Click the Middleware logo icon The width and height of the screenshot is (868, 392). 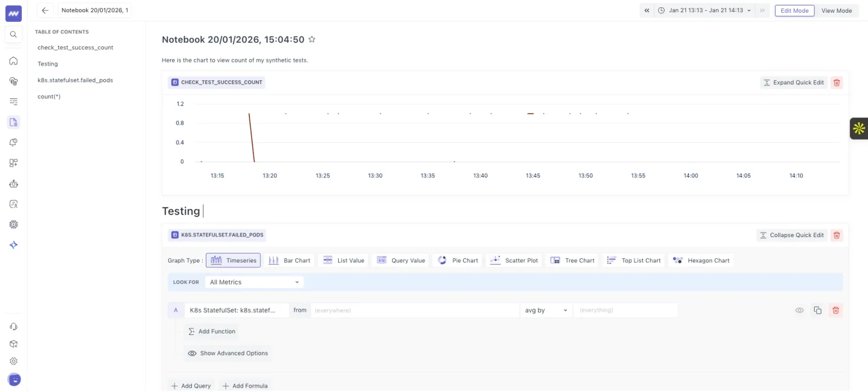click(x=13, y=12)
